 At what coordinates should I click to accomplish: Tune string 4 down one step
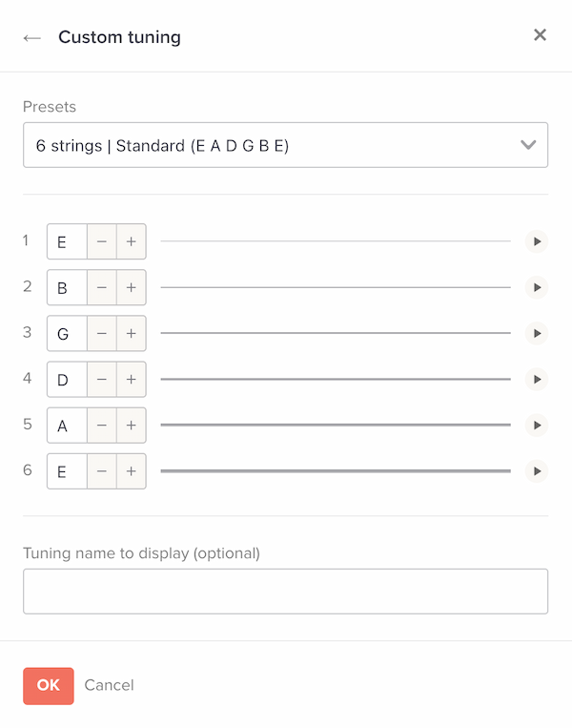[102, 379]
